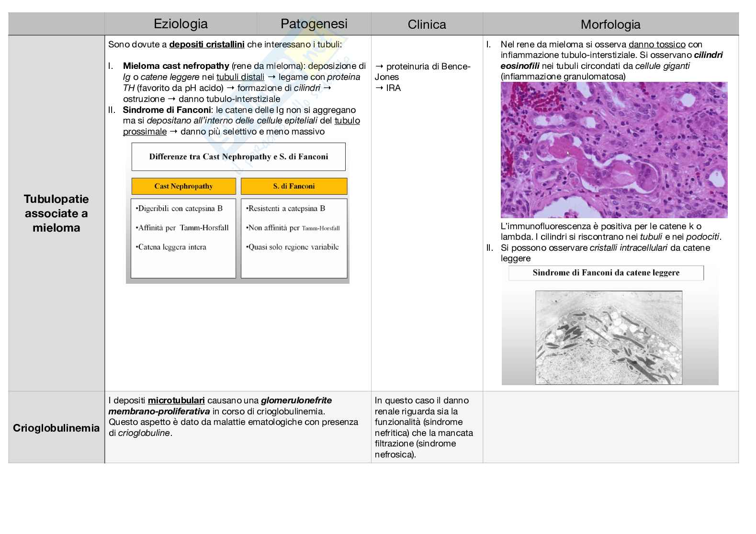Click 'Resistenti a catepsina B' bullet

[285, 209]
